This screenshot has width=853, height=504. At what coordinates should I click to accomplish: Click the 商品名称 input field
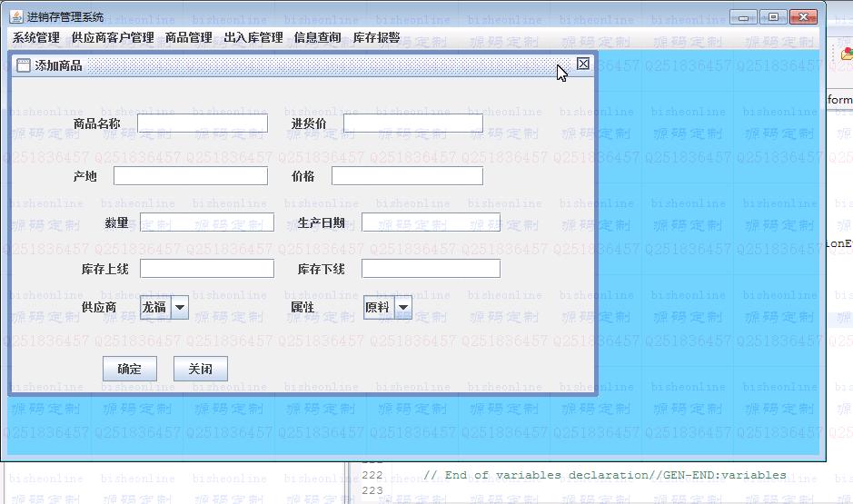pos(203,124)
